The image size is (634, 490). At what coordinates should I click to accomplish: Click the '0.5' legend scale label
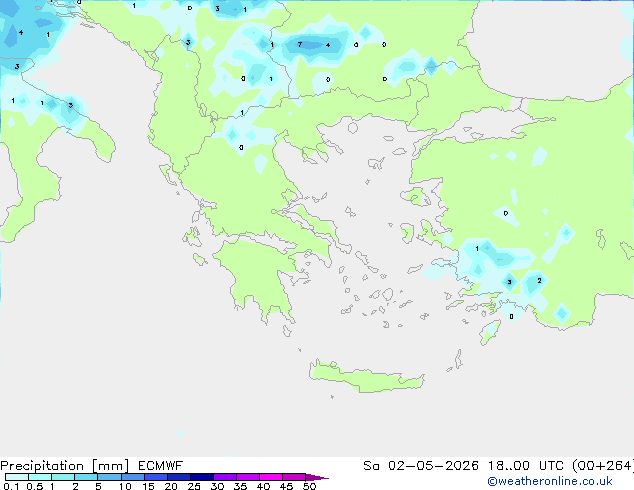click(x=35, y=486)
